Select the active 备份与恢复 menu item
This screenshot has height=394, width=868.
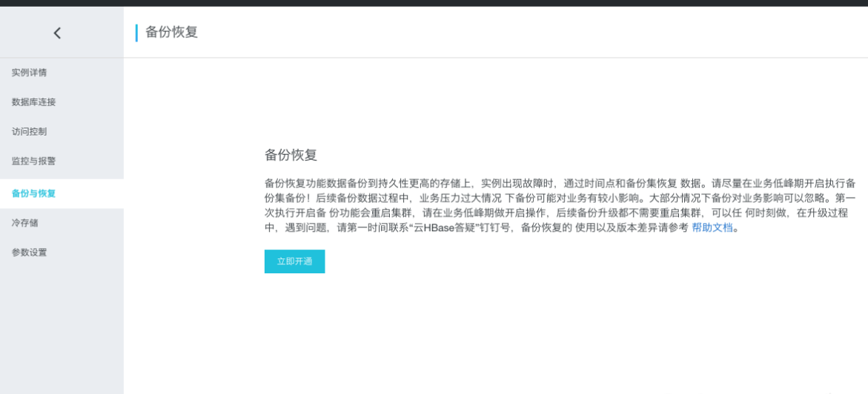[x=33, y=193]
